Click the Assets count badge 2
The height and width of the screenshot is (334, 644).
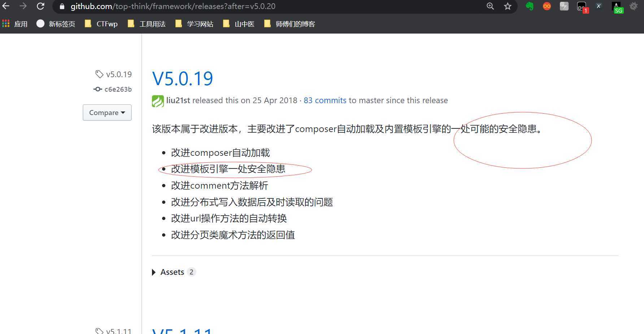pos(191,272)
